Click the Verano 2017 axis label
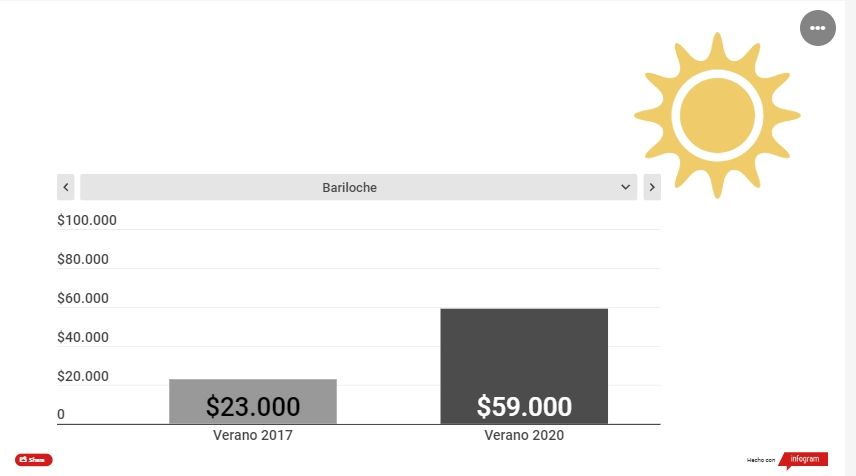This screenshot has width=856, height=476. click(253, 436)
